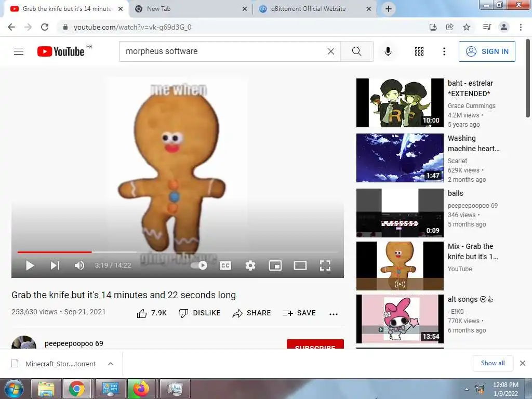Switch to the New Tab tab
The width and height of the screenshot is (532, 399).
click(x=190, y=9)
